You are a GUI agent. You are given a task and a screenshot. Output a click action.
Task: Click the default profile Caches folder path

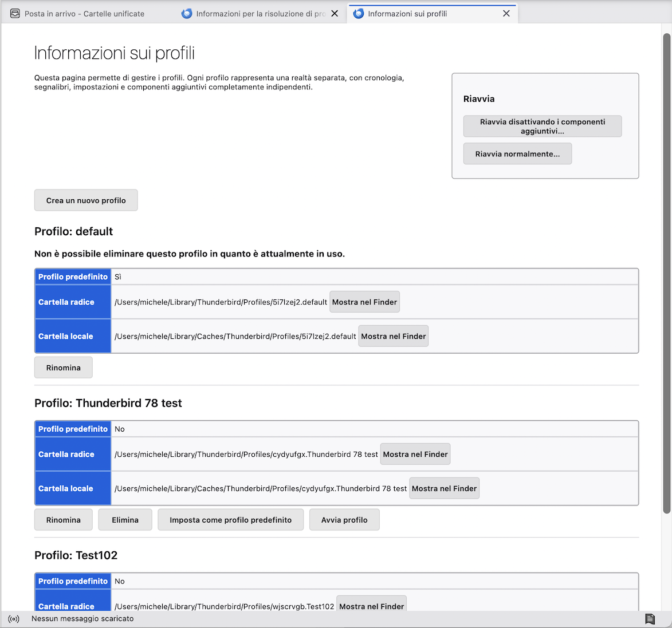235,336
